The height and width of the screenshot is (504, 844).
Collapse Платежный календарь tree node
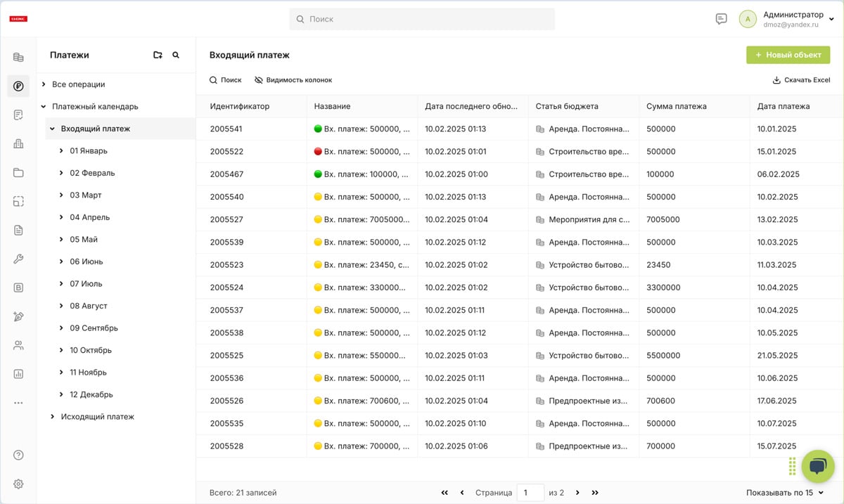point(44,107)
